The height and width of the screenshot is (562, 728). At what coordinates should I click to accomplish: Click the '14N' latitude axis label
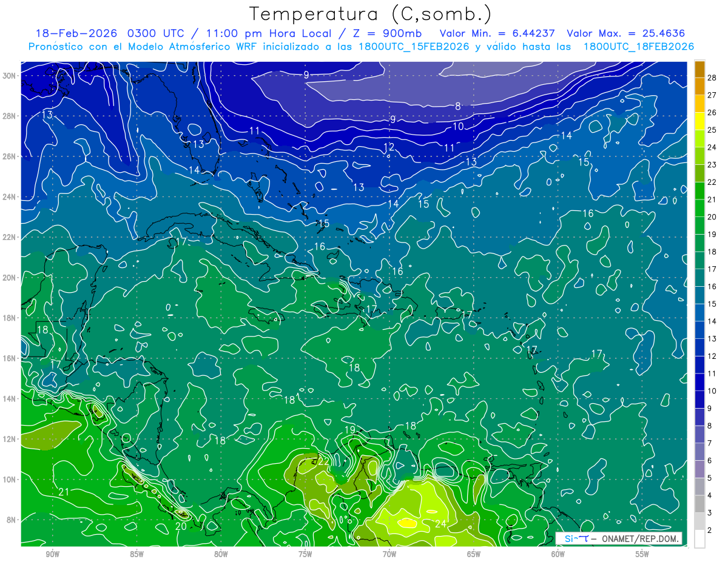pyautogui.click(x=10, y=399)
